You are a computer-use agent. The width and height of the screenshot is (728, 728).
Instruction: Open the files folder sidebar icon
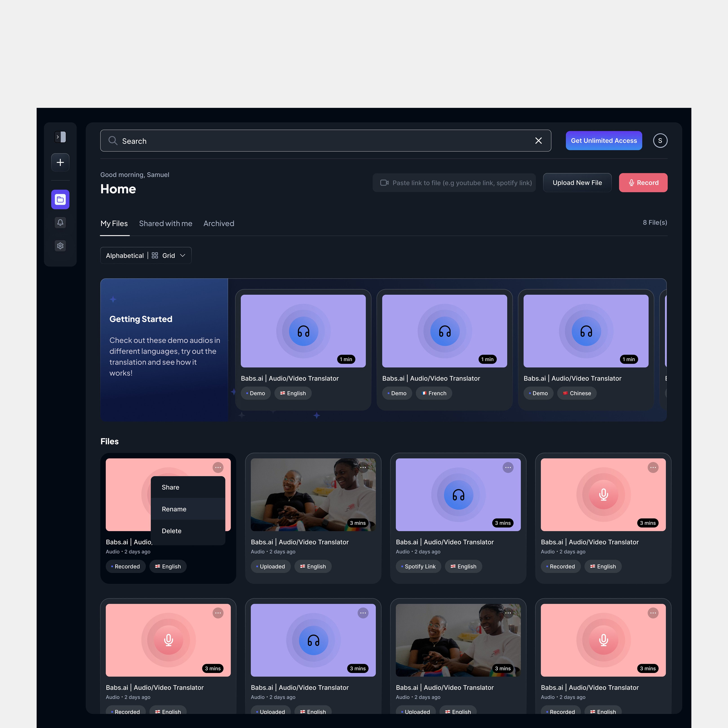(x=60, y=199)
